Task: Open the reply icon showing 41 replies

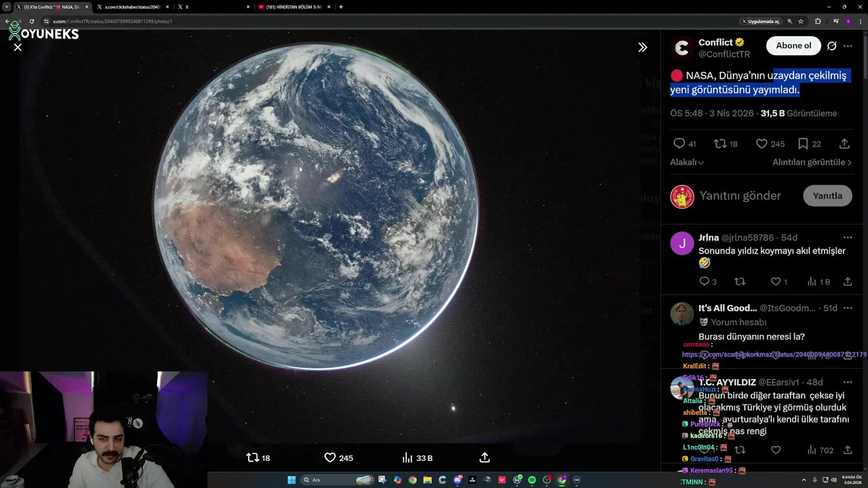Action: pos(684,144)
